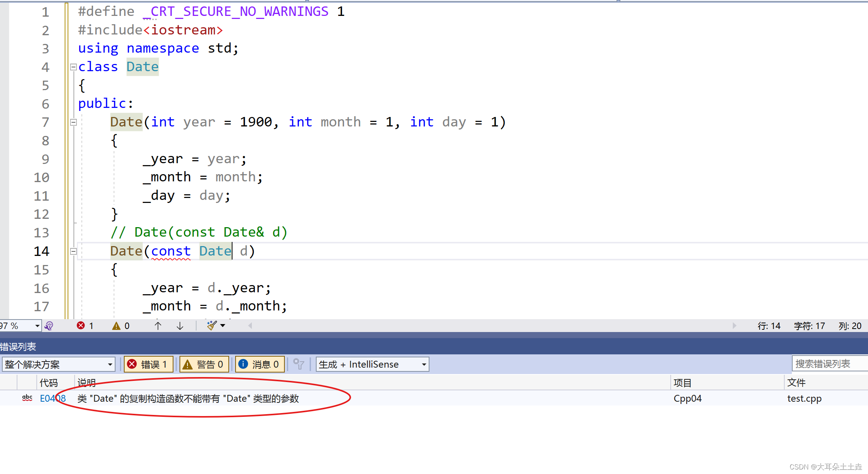Image resolution: width=868 pixels, height=474 pixels.
Task: Click <iostream> include on line 2
Action: pos(183,30)
